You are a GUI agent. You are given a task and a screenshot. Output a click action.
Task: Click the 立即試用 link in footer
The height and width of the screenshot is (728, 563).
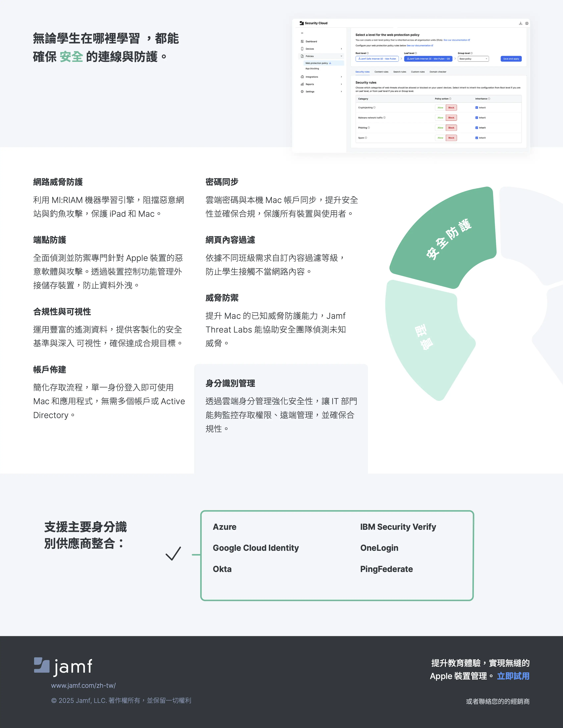click(x=513, y=676)
